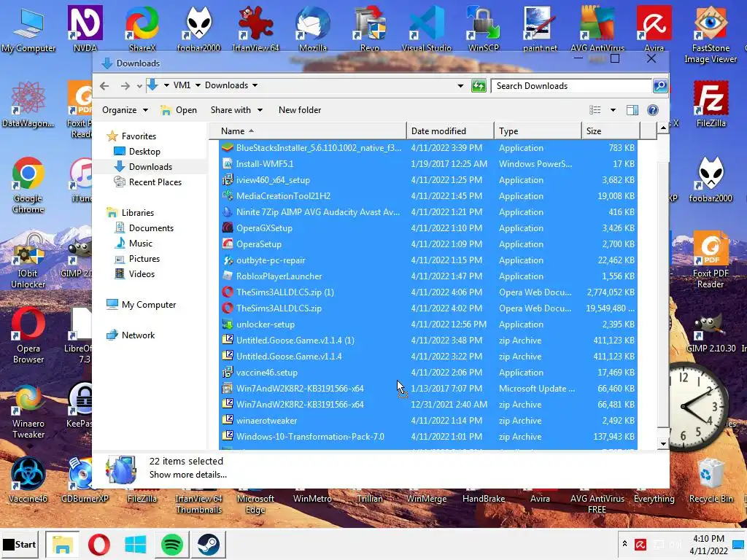Click the taskbar clock date
Image resolution: width=747 pixels, height=560 pixels.
click(x=708, y=551)
